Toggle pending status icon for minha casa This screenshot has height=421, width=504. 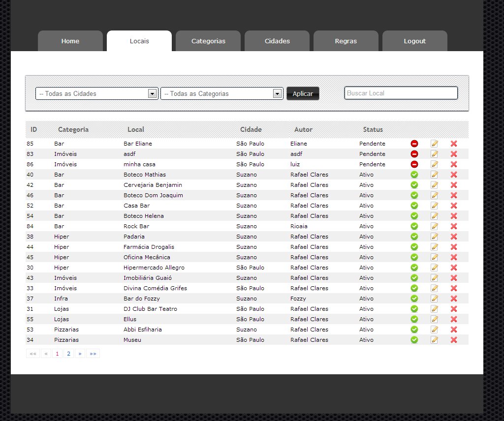point(414,164)
